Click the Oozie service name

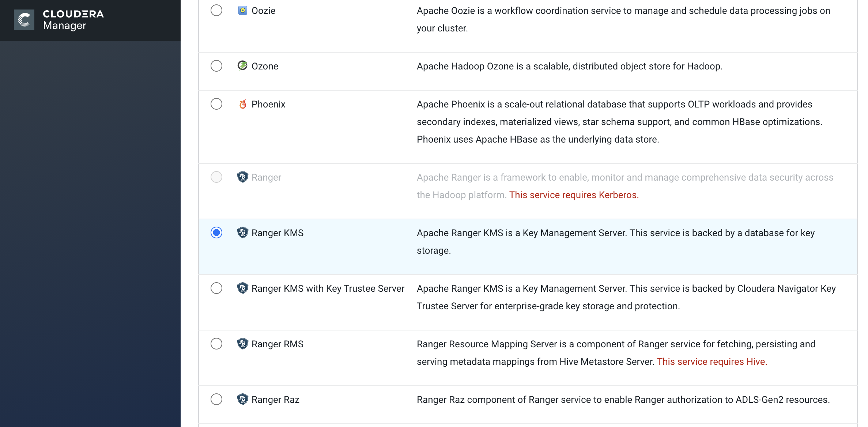point(263,11)
